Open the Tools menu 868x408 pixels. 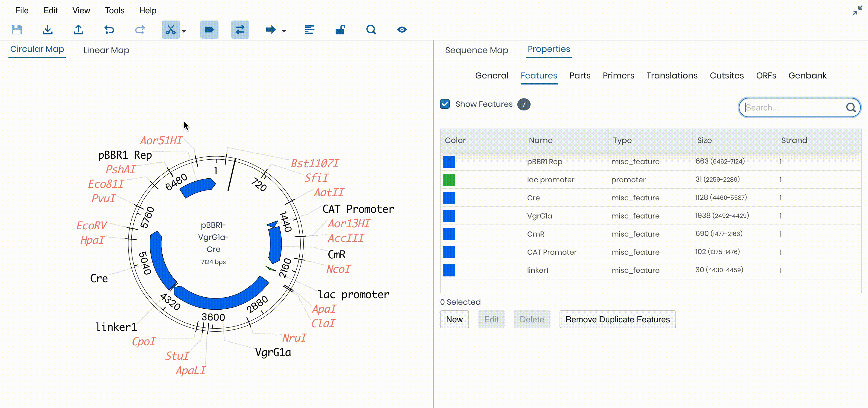pos(114,11)
